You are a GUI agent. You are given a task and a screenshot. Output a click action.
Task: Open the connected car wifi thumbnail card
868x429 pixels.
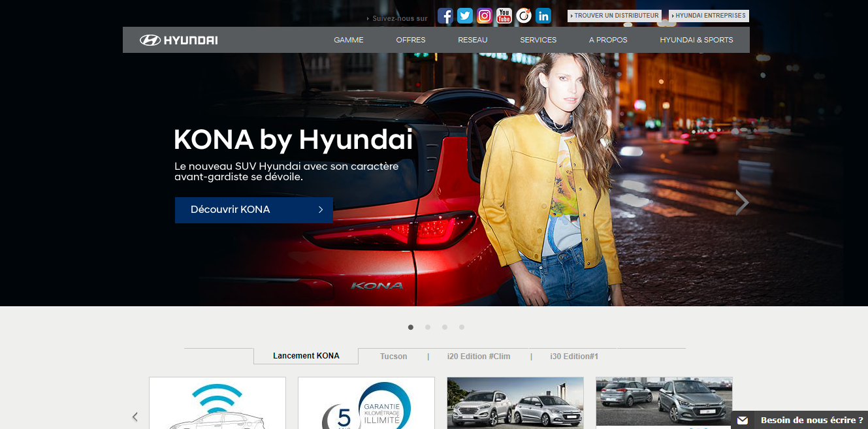[x=217, y=403]
